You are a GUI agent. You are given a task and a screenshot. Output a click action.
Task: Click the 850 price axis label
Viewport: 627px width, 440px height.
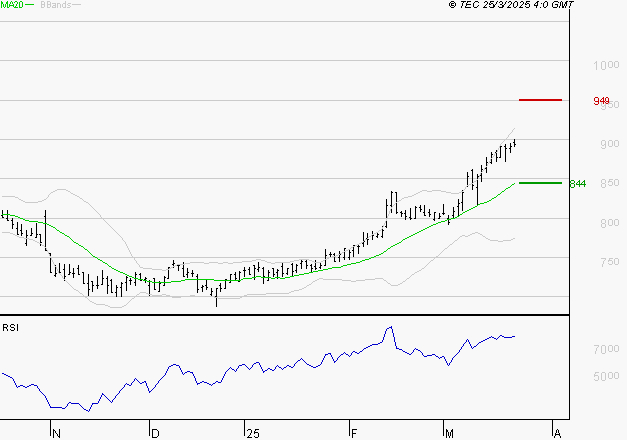click(x=609, y=183)
